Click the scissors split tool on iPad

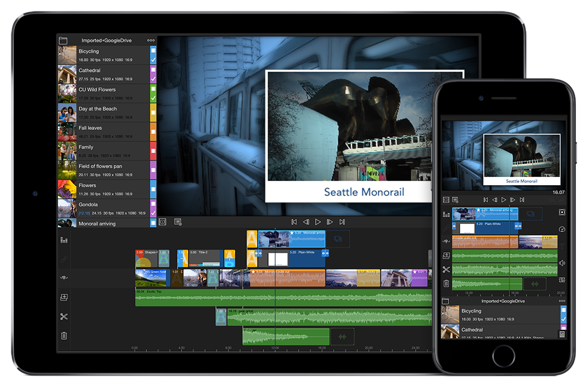click(64, 317)
